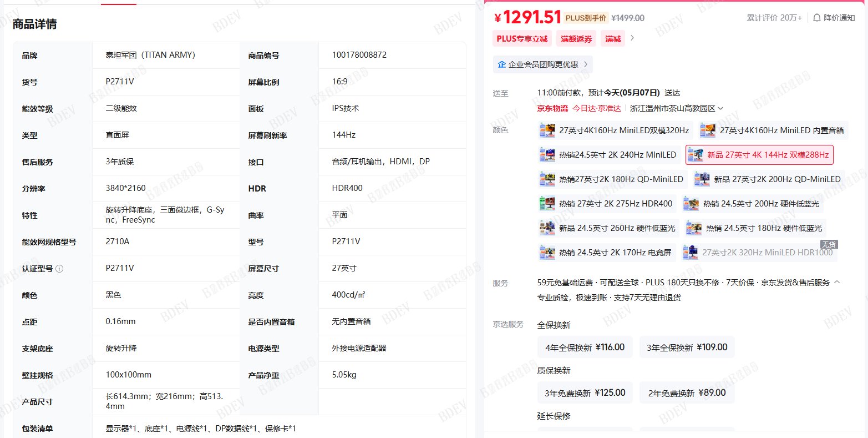The width and height of the screenshot is (868, 438).
Task: Expand delivery address 浙江温州市茶山高教园区 dropdown
Action: 677,108
